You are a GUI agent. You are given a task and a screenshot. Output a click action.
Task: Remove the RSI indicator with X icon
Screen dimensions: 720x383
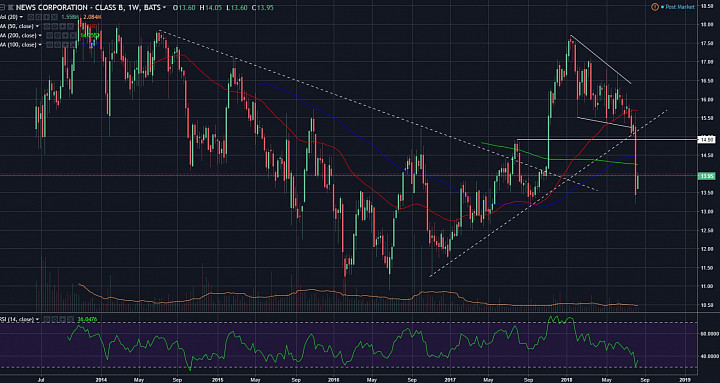pos(70,319)
